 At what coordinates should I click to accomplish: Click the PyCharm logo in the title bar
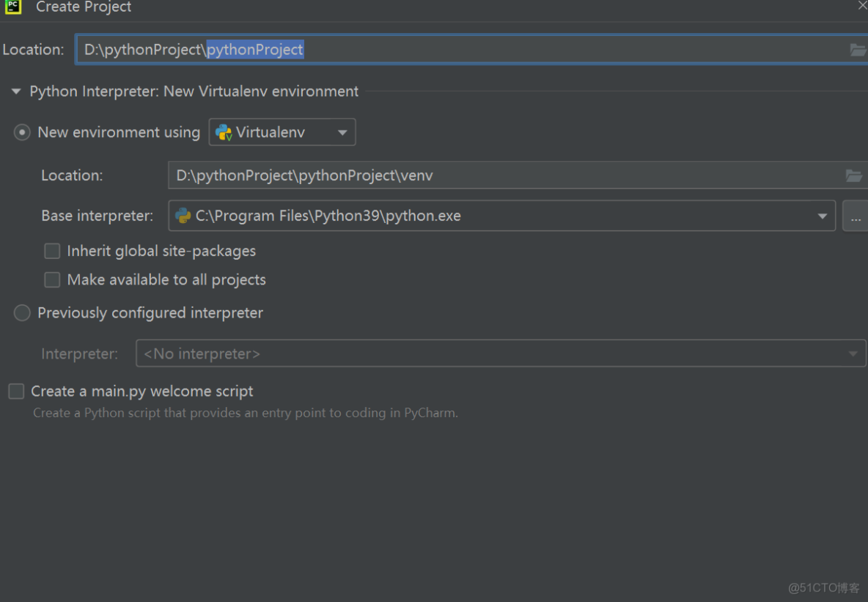[13, 7]
